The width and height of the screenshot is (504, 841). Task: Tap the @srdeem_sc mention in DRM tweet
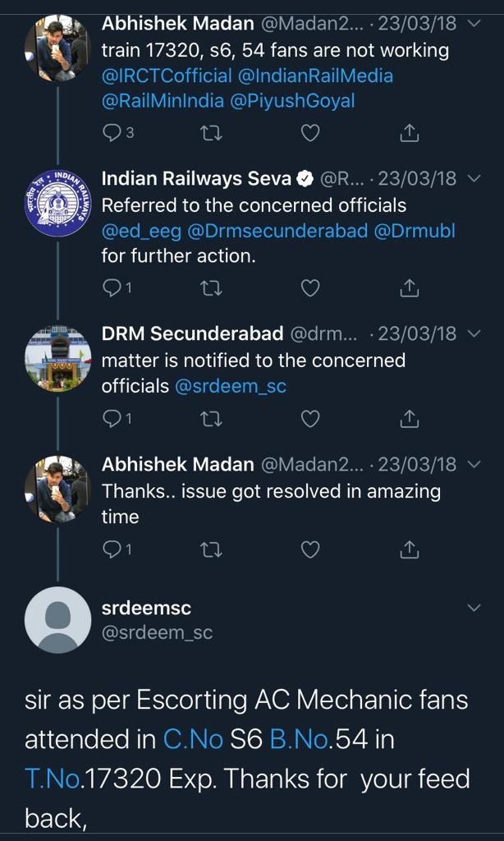(x=231, y=385)
